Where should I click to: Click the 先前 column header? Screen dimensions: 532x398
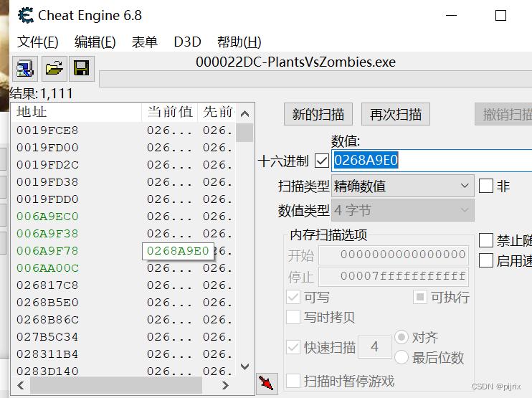point(217,113)
